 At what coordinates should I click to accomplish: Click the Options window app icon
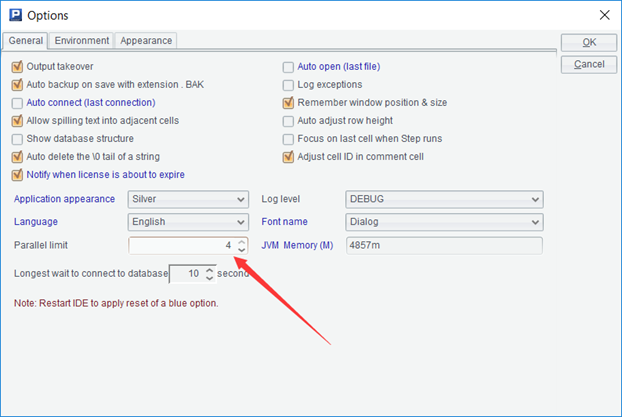point(15,15)
